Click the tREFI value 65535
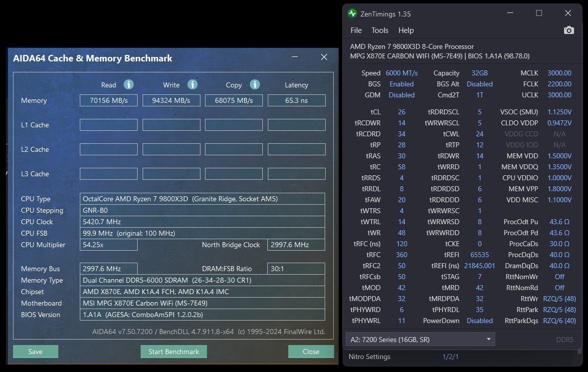 tap(479, 255)
